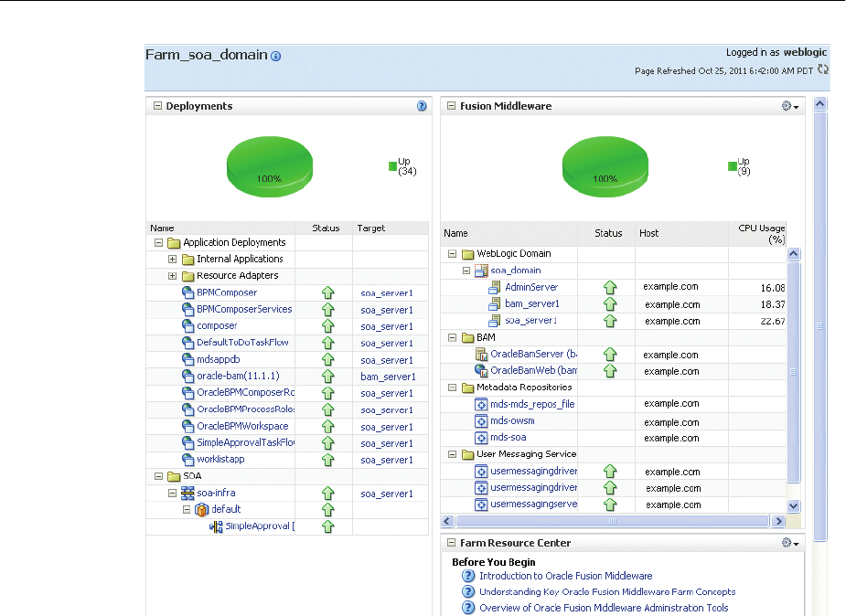Click the page scrollbar up arrow
Viewport: 846px width, 616px height.
[820, 104]
